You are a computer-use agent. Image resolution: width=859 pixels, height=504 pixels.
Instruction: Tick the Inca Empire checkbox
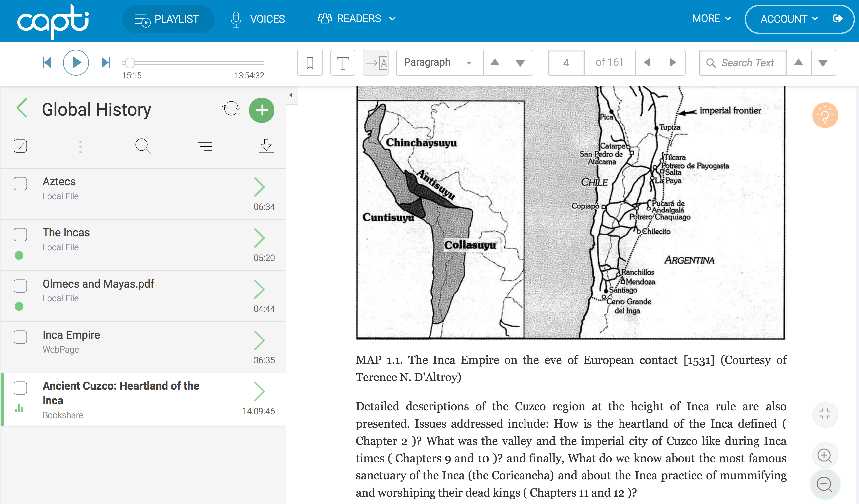[x=20, y=337]
